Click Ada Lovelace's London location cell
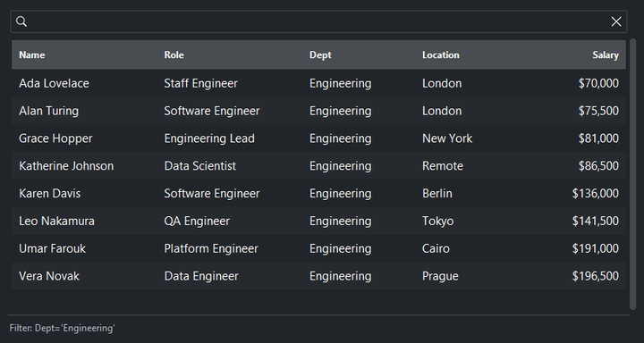Image resolution: width=644 pixels, height=343 pixels. 442,83
